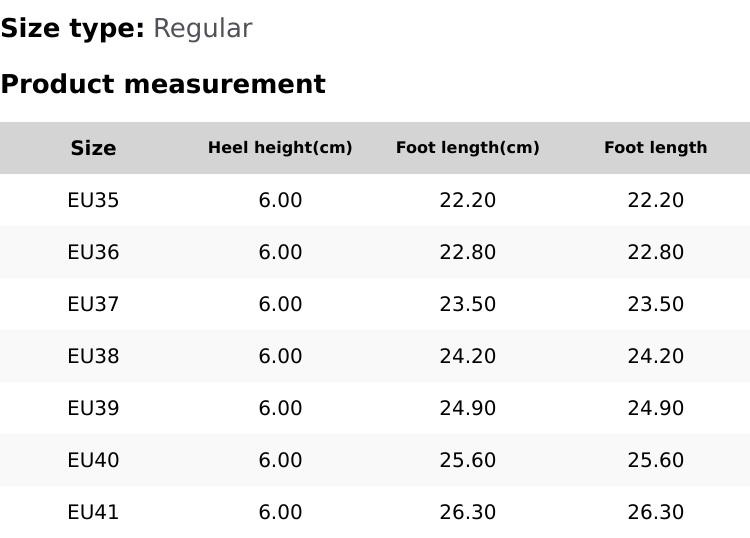Screen dimensions: 750x538
Task: Click the Foot length(cm) column header
Action: 468,148
